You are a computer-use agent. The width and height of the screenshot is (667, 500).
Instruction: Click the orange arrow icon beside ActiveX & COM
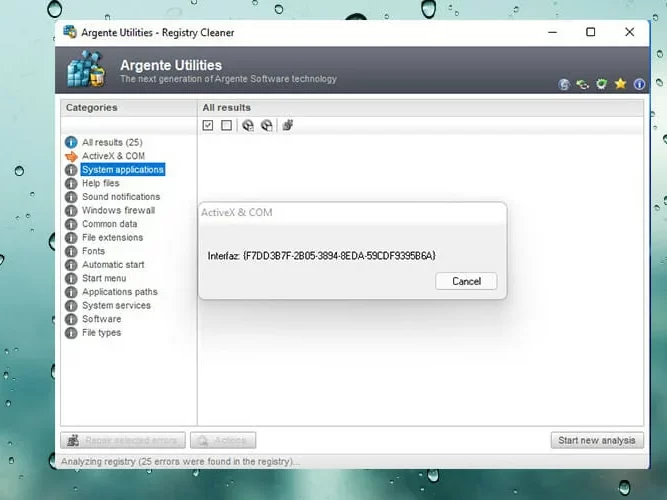(x=71, y=156)
